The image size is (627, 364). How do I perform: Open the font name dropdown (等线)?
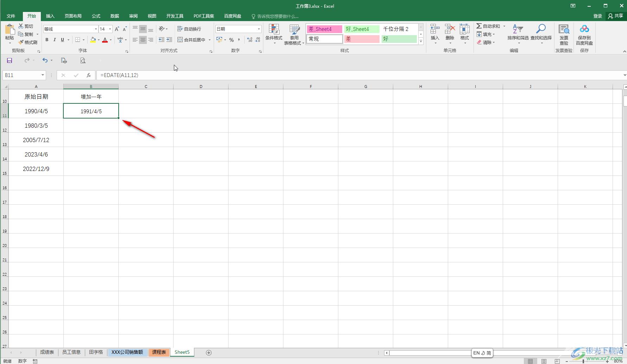(x=95, y=29)
